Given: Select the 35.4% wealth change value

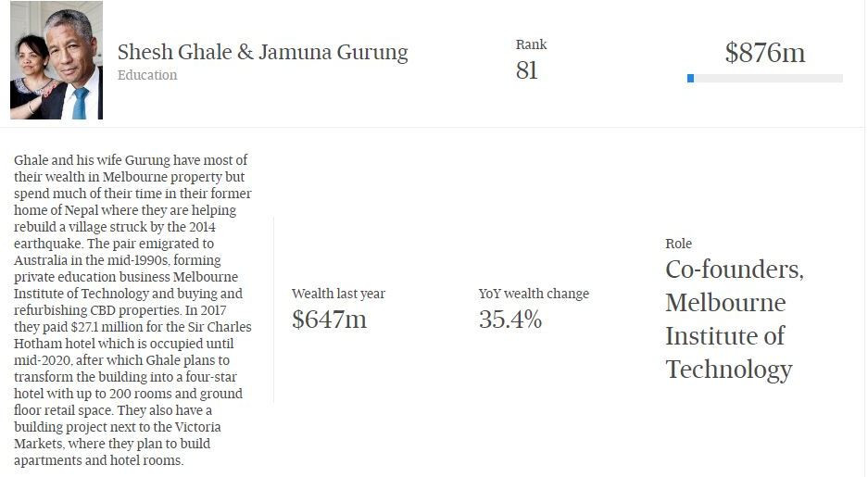Looking at the screenshot, I should coord(509,320).
